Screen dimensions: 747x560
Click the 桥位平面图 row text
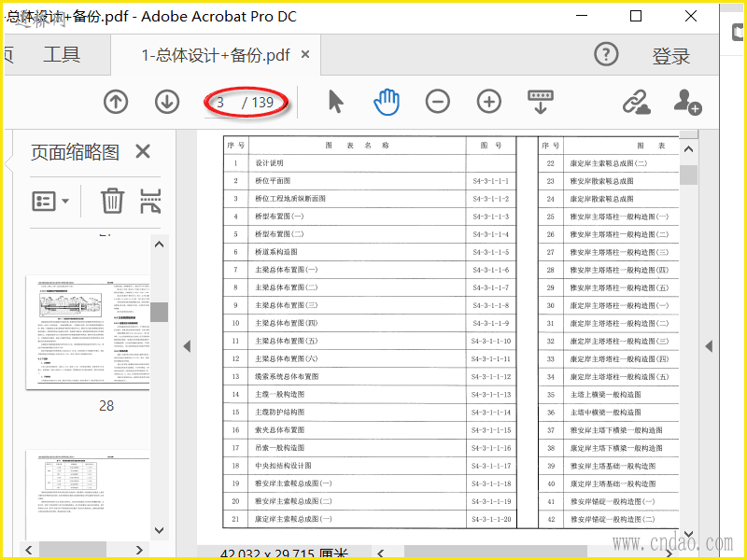[273, 180]
